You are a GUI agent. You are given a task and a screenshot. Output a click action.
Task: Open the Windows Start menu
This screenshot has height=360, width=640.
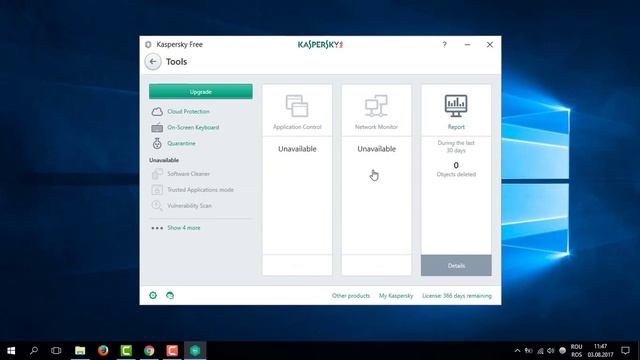tap(11, 351)
